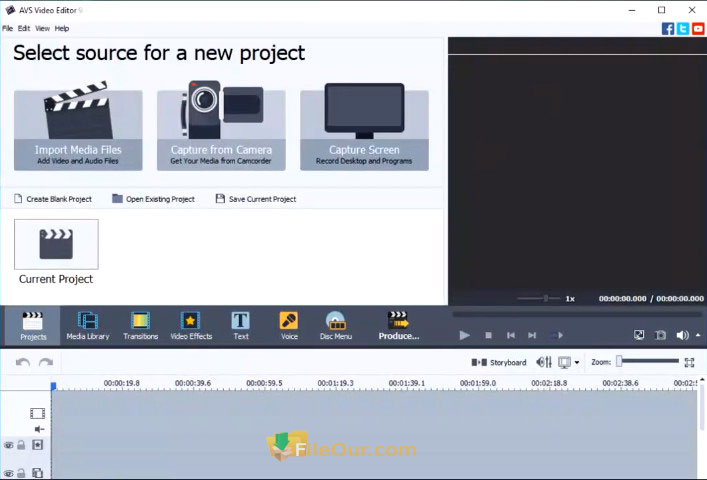Redo the last action
The image size is (707, 480).
point(46,362)
